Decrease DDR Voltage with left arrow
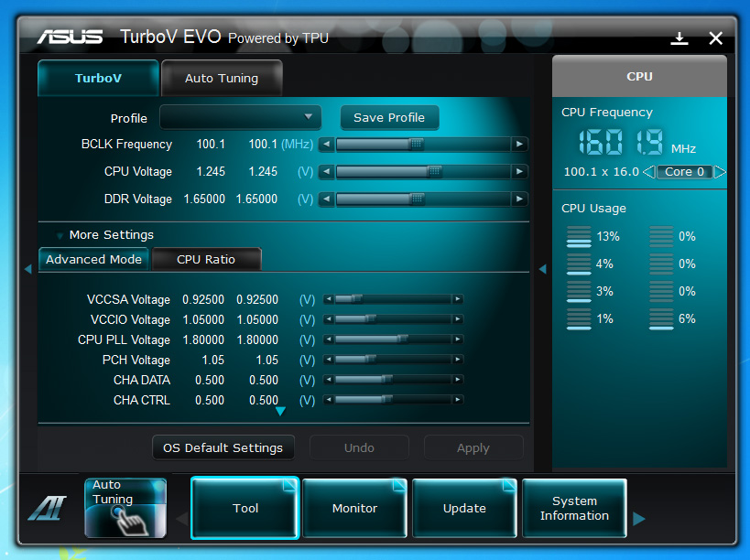This screenshot has height=560, width=750. click(x=326, y=199)
